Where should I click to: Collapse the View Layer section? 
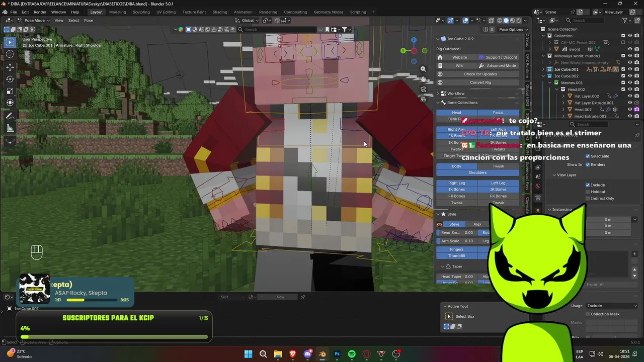click(x=554, y=175)
